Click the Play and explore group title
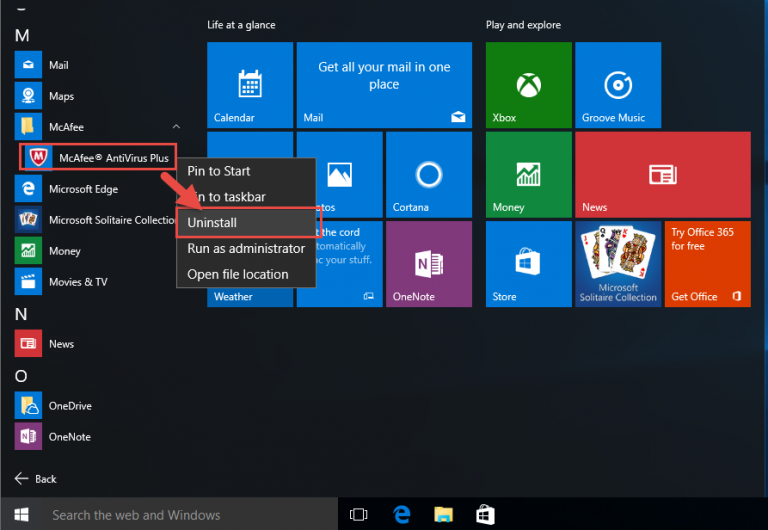 click(523, 25)
